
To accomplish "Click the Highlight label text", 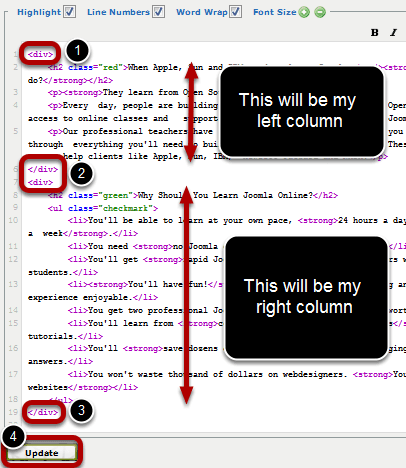I will (x=39, y=12).
